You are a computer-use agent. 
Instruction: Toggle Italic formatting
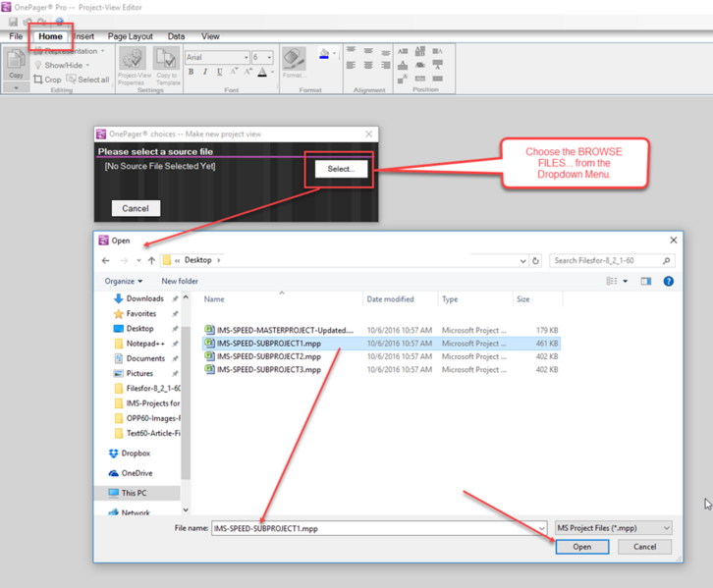[205, 72]
